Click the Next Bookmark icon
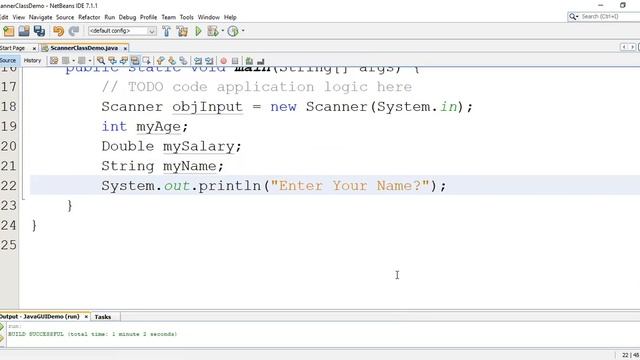 pos(172,61)
